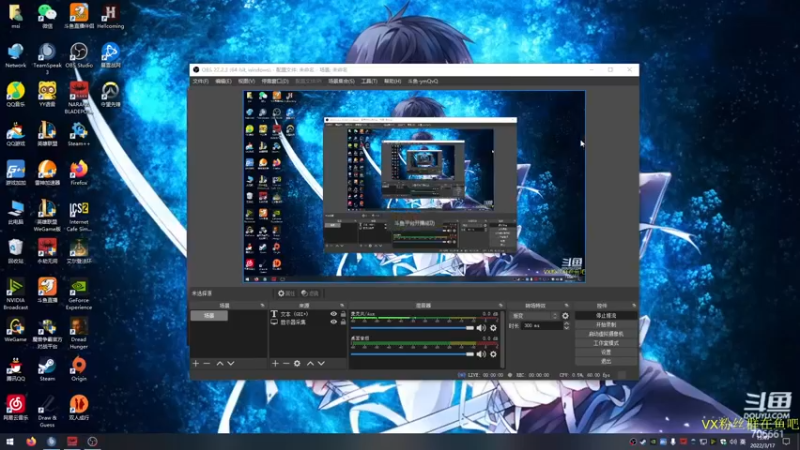Click the 停止推流 stop streaming button

point(606,316)
